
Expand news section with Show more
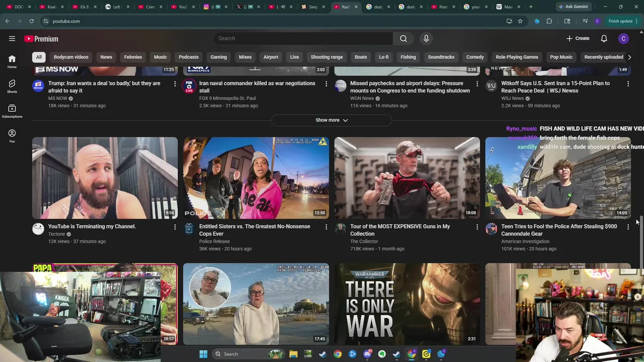click(332, 120)
